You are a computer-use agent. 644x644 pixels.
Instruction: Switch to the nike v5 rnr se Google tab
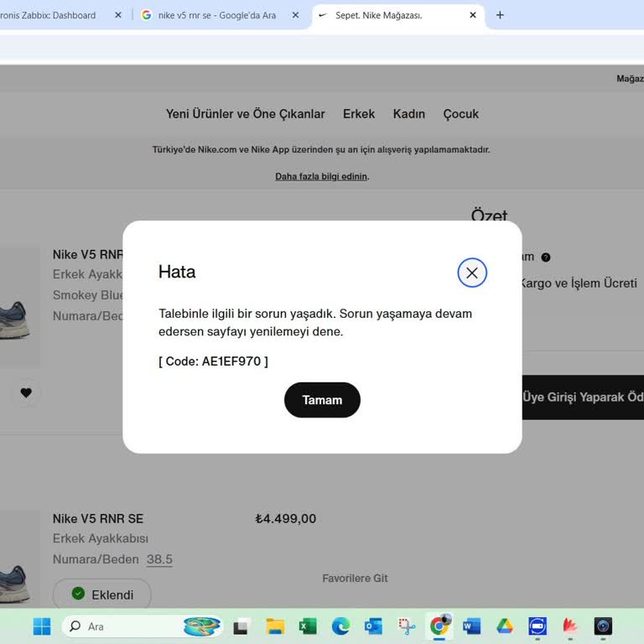pyautogui.click(x=217, y=15)
